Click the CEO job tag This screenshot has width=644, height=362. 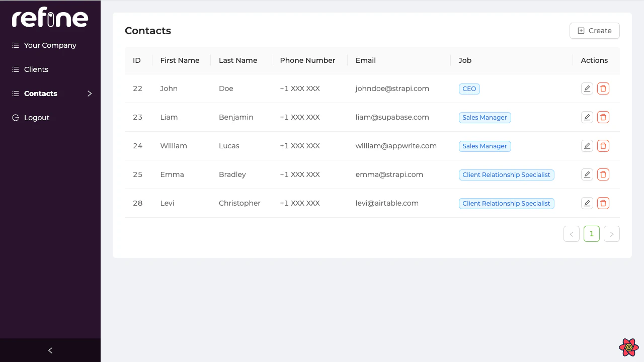click(x=469, y=88)
